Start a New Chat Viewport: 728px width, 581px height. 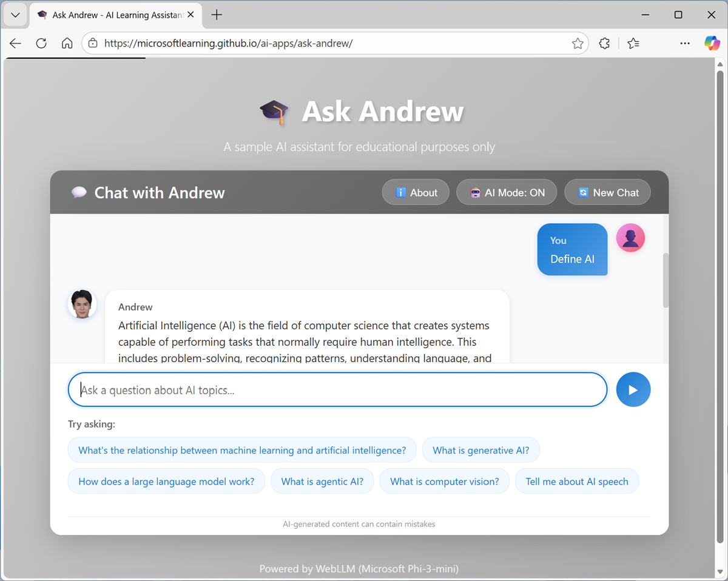pyautogui.click(x=607, y=192)
